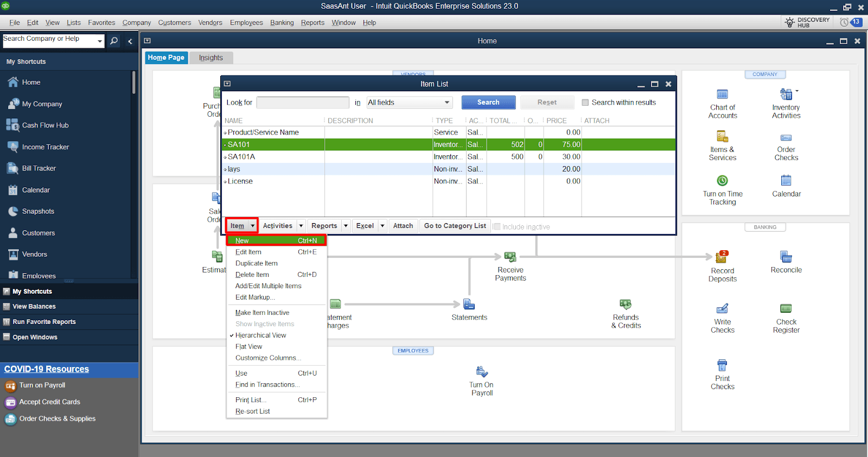Open Snapshots shortcut

pyautogui.click(x=38, y=212)
